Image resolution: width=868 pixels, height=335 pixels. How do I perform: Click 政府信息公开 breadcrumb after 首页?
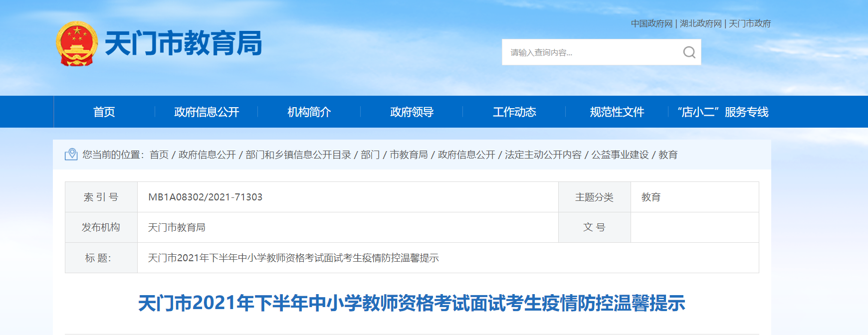[x=207, y=155]
